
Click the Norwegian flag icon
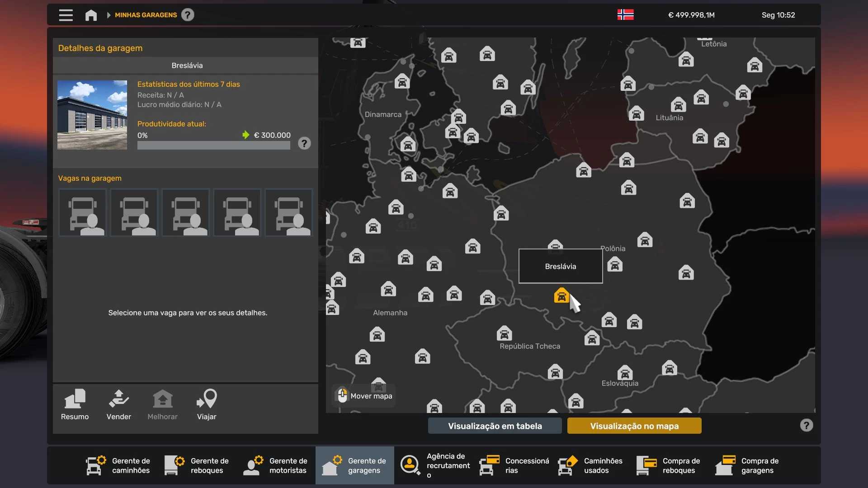coord(625,15)
